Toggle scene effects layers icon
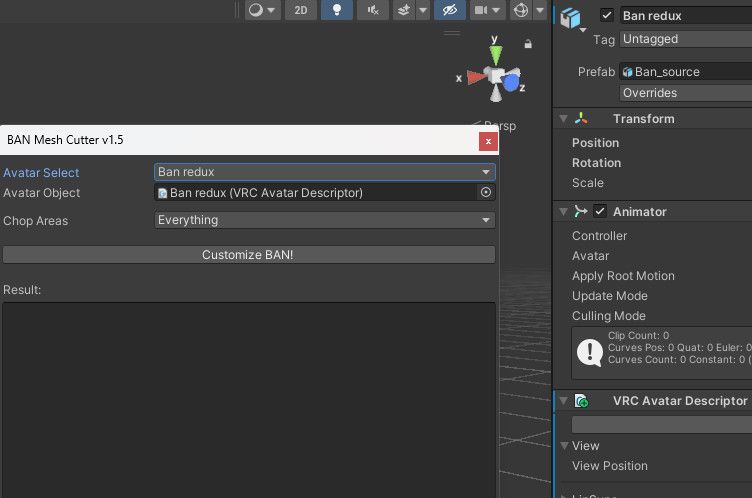The image size is (752, 498). pyautogui.click(x=404, y=10)
